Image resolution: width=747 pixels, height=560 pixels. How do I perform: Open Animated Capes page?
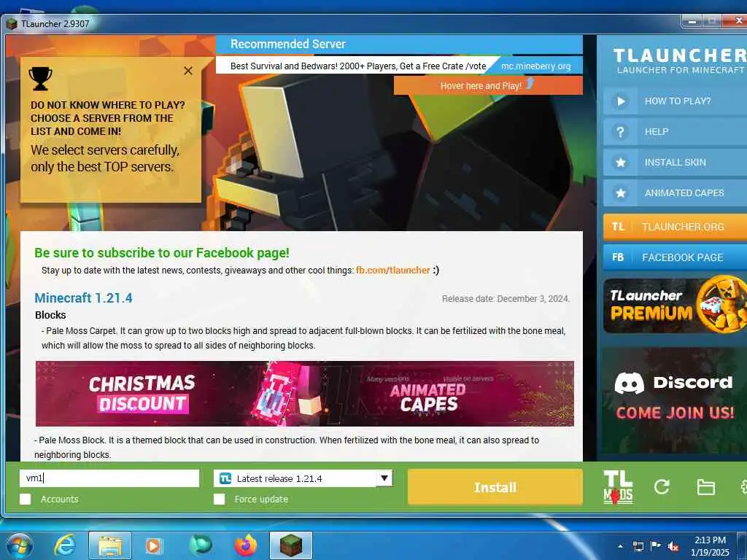(x=675, y=192)
